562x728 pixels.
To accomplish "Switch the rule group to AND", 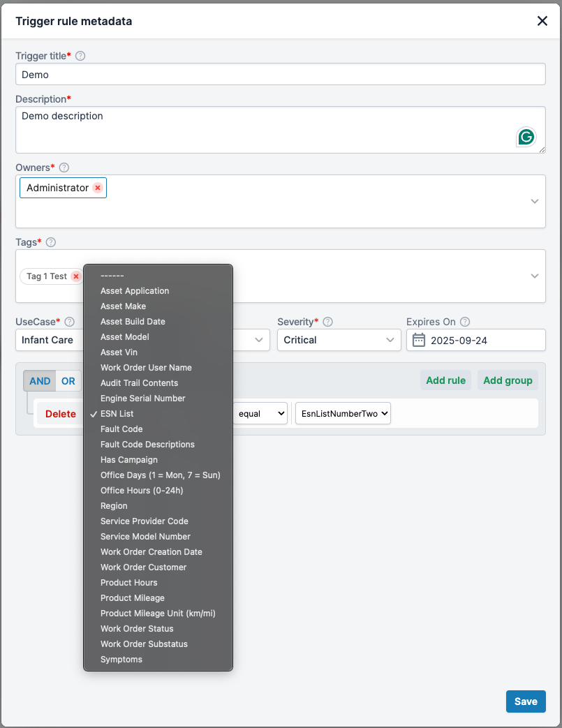I will (40, 381).
